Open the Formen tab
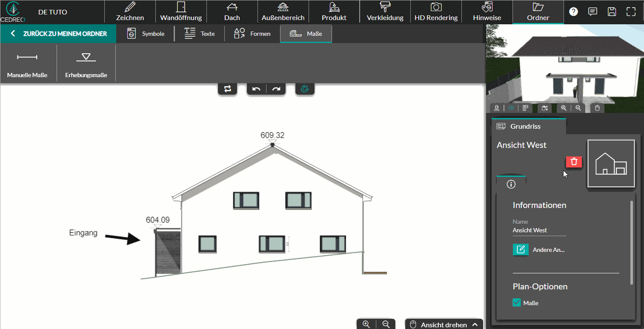The height and width of the screenshot is (329, 644). tap(252, 34)
